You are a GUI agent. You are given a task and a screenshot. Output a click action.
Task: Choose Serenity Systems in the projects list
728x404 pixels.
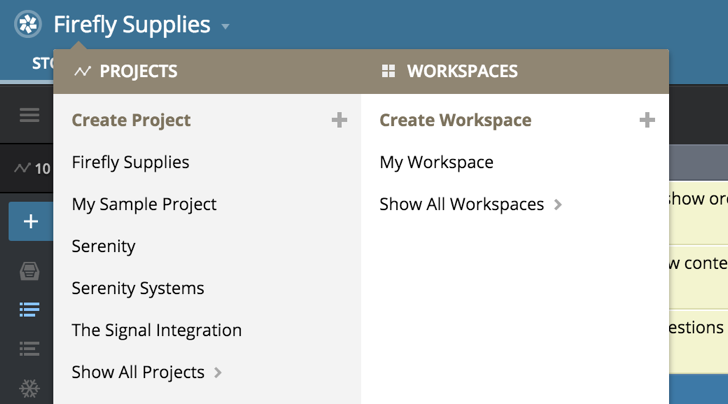click(138, 288)
